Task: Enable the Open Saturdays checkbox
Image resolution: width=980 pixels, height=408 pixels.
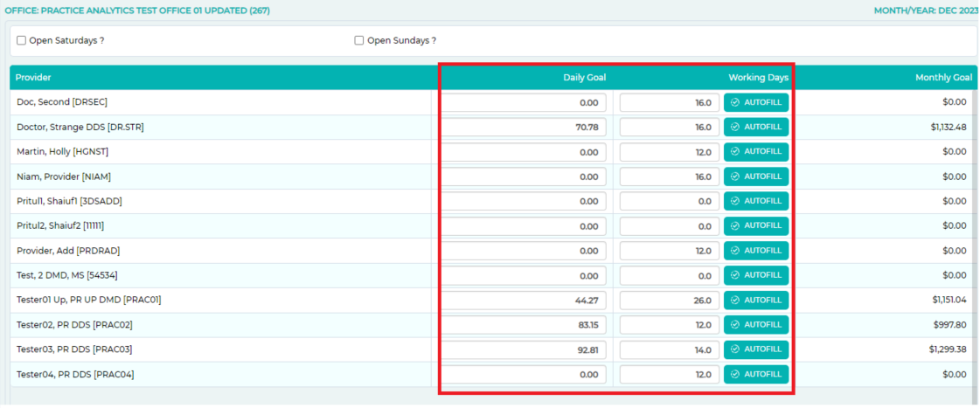Action: point(22,40)
